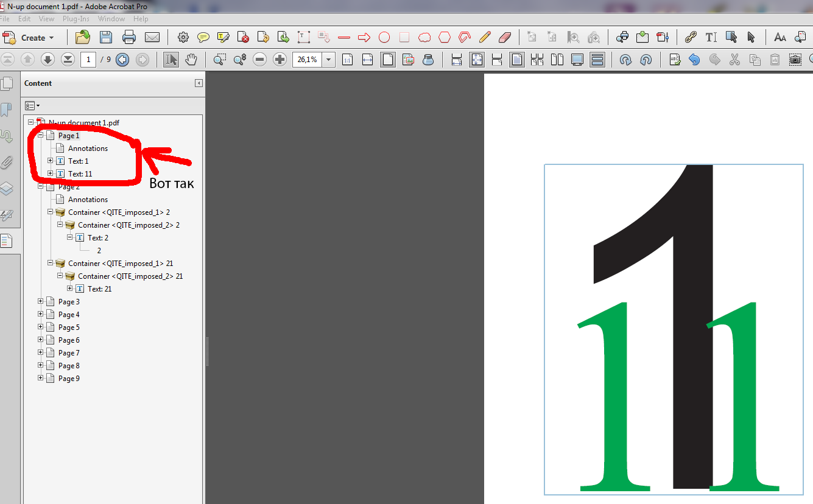Click the delete page icon with red X
Screen dimensions: 813x504
click(x=244, y=37)
